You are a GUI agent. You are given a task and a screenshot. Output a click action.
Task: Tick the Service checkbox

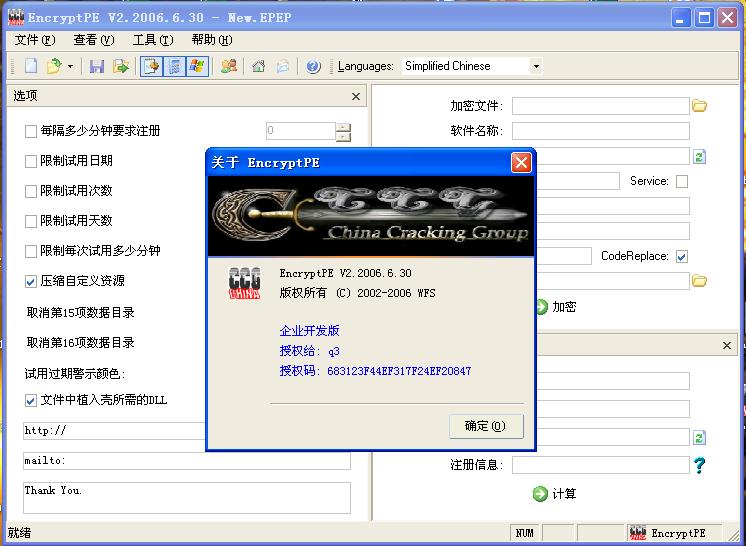tap(682, 181)
